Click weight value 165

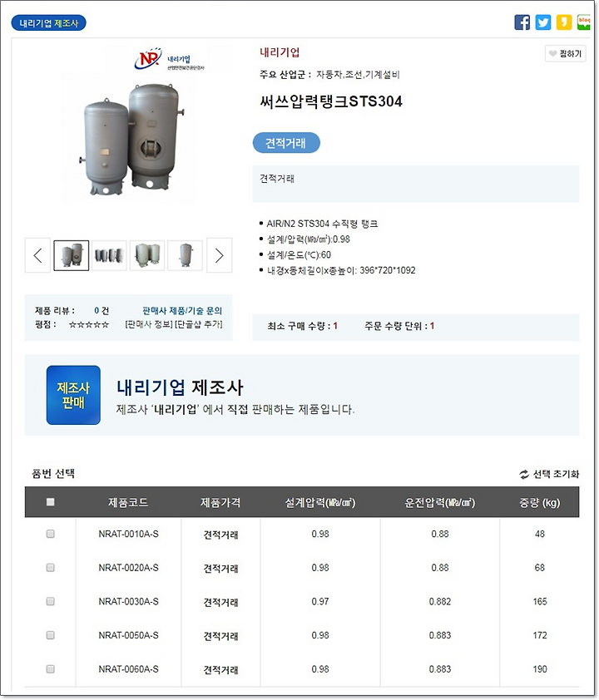[540, 601]
